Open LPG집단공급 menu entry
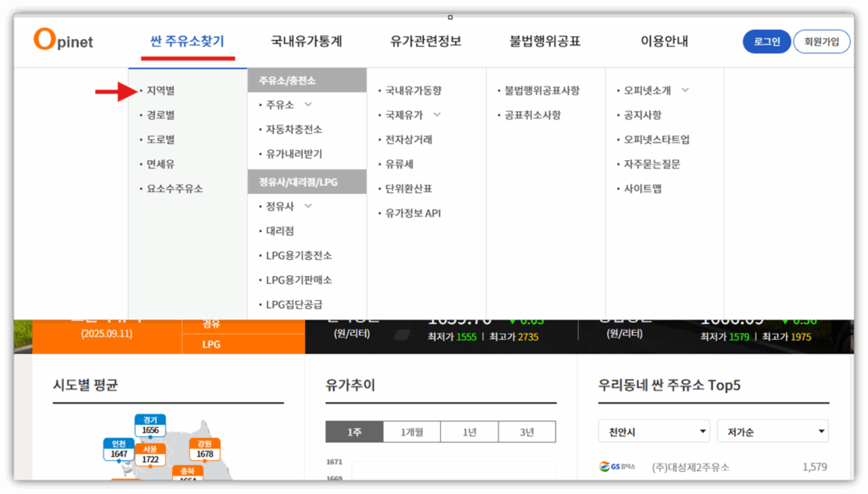Image resolution: width=868 pixels, height=494 pixels. coord(293,304)
